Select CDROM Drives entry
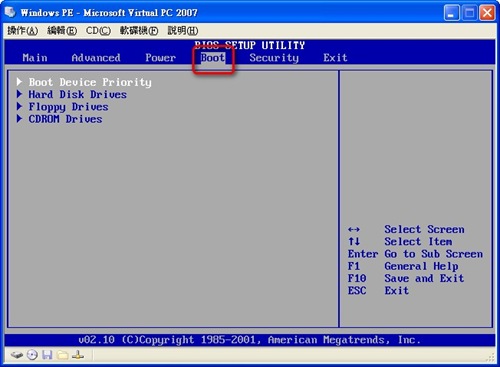 coord(65,119)
